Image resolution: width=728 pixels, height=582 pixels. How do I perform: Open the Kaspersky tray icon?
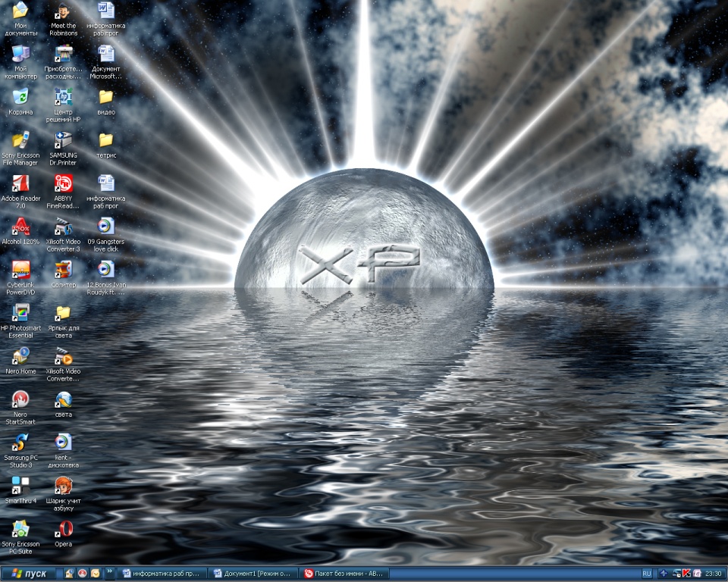click(687, 574)
